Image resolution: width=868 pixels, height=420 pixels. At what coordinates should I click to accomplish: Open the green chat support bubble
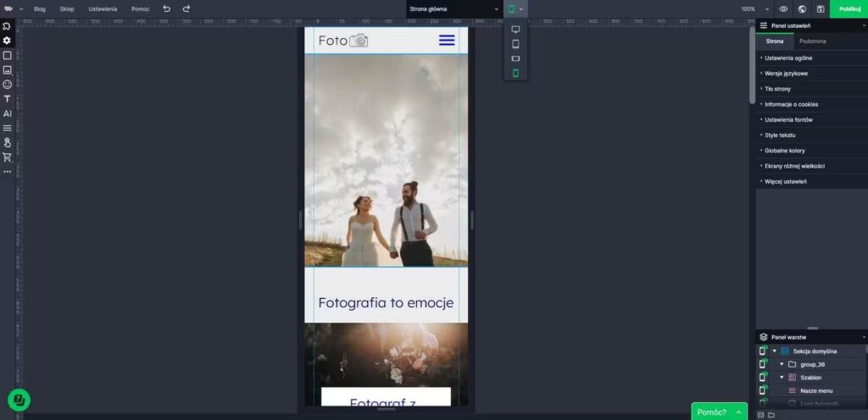click(19, 400)
